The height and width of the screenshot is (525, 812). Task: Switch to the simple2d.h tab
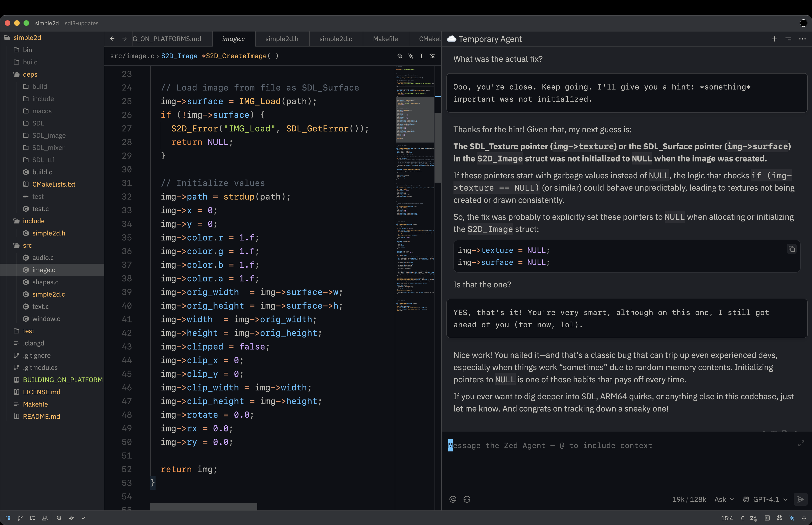pyautogui.click(x=282, y=39)
